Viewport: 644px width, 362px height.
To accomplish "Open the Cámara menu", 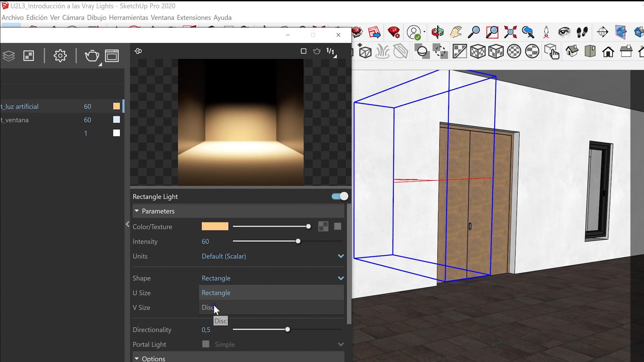I will (x=73, y=17).
